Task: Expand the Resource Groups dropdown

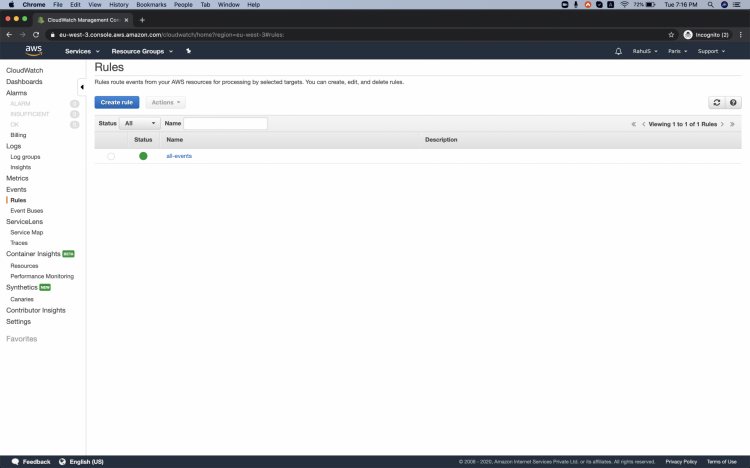Action: point(142,51)
